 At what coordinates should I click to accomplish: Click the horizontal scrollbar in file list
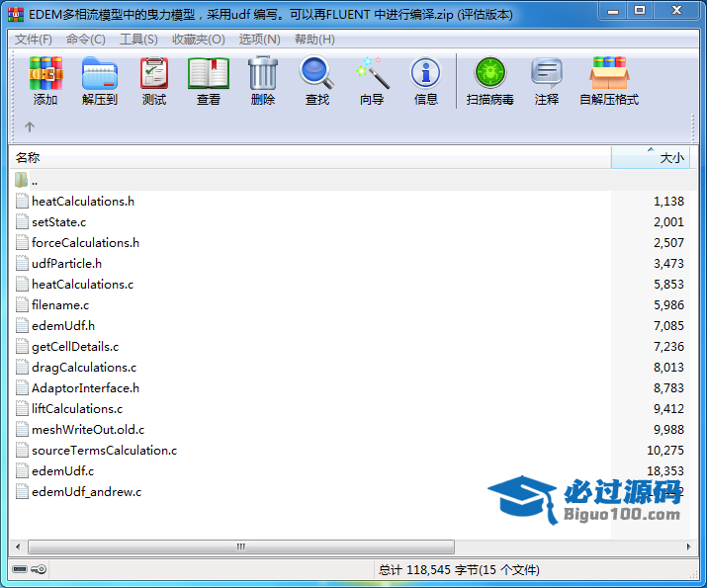[237, 546]
